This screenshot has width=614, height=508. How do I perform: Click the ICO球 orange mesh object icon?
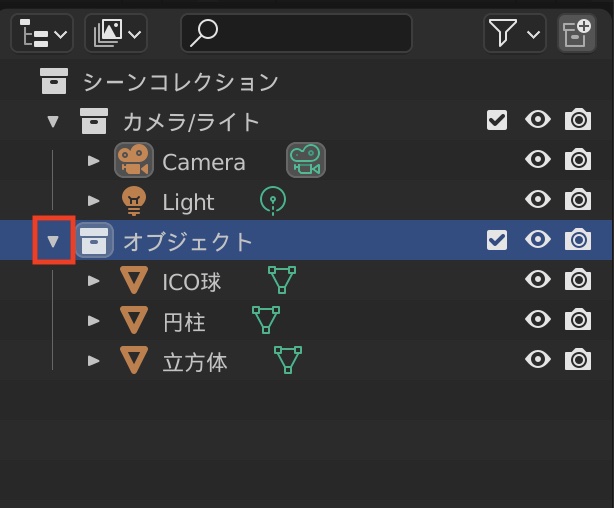pos(133,281)
